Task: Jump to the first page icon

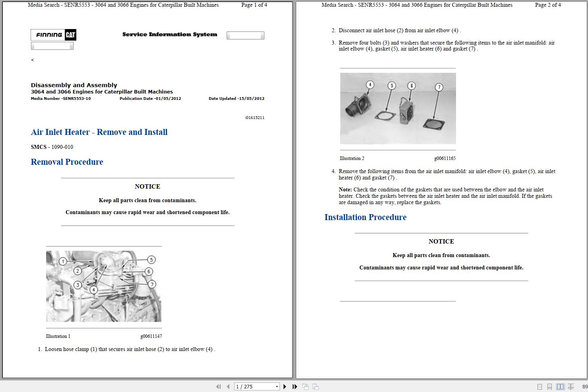Action: coord(219,386)
